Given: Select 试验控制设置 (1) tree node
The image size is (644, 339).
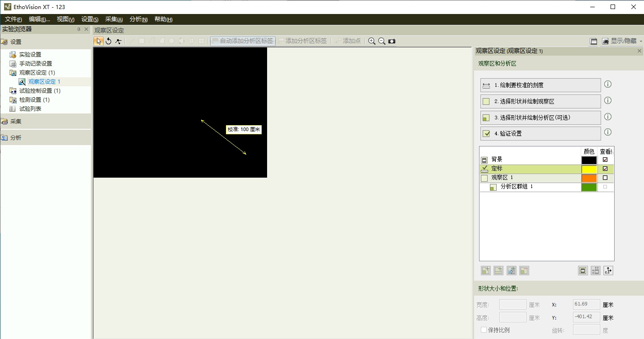Looking at the screenshot, I should point(40,91).
